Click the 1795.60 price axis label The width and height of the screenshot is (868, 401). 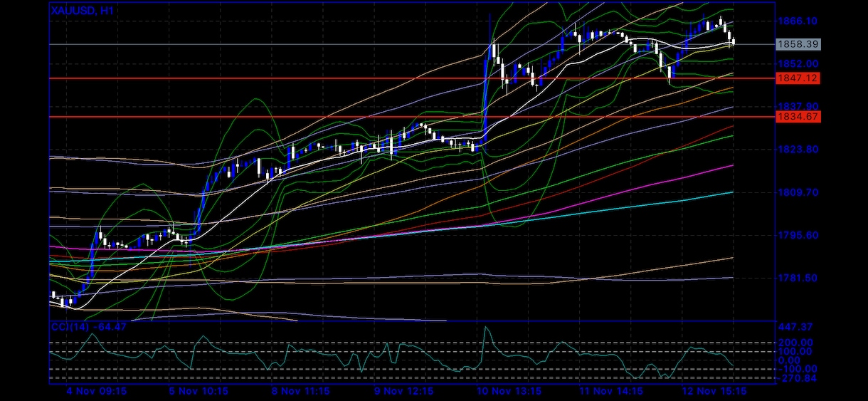tap(797, 235)
